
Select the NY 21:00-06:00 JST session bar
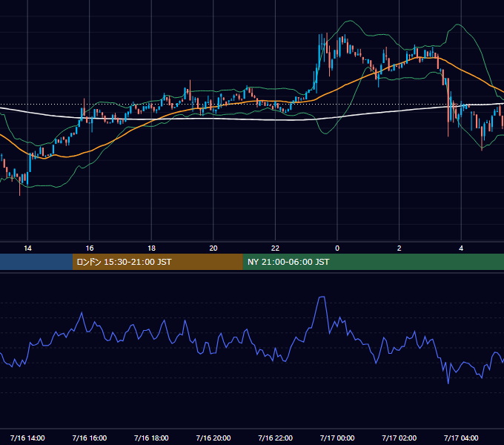click(x=373, y=262)
